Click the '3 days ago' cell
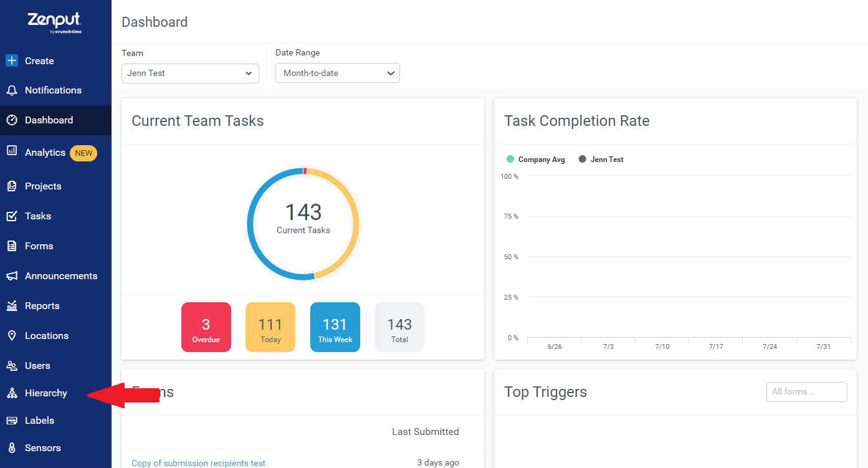Viewport: 868px width, 468px height. click(438, 462)
